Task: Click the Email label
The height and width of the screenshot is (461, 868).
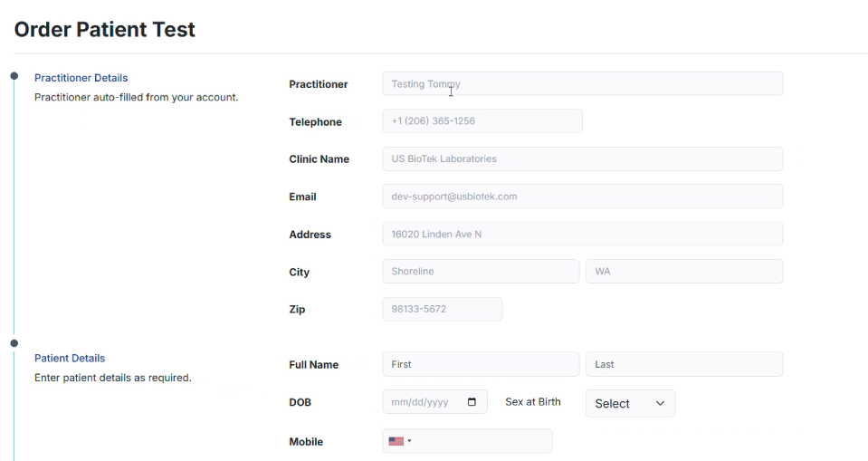Action: pyautogui.click(x=302, y=197)
